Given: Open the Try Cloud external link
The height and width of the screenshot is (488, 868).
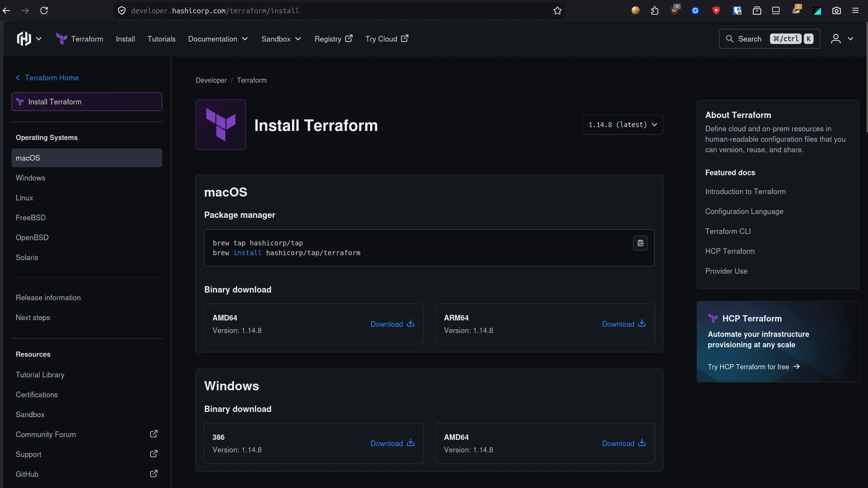Looking at the screenshot, I should (387, 39).
